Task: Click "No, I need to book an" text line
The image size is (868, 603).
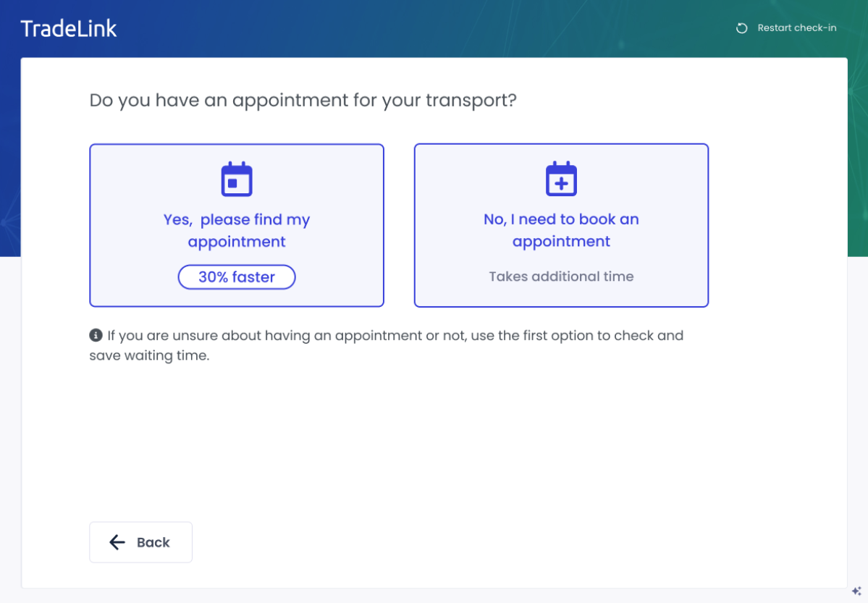Action: [561, 219]
